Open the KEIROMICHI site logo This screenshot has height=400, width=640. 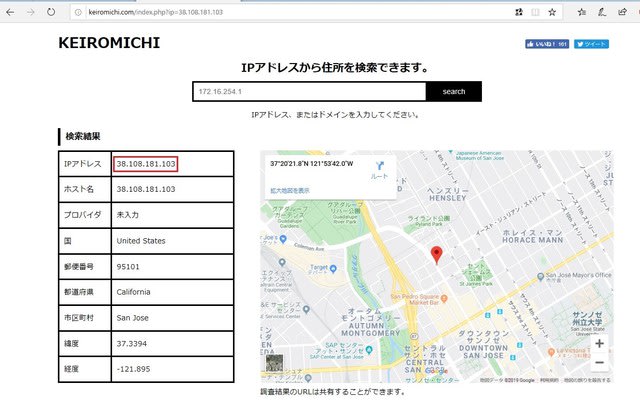click(x=109, y=43)
